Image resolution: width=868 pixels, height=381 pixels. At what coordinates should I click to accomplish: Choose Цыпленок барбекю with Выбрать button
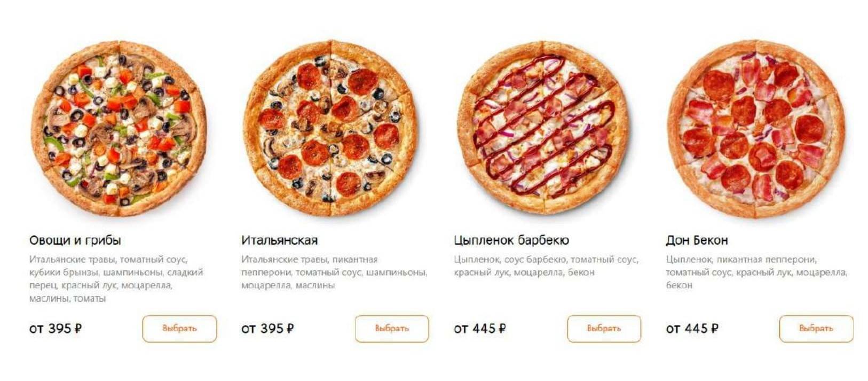(604, 329)
